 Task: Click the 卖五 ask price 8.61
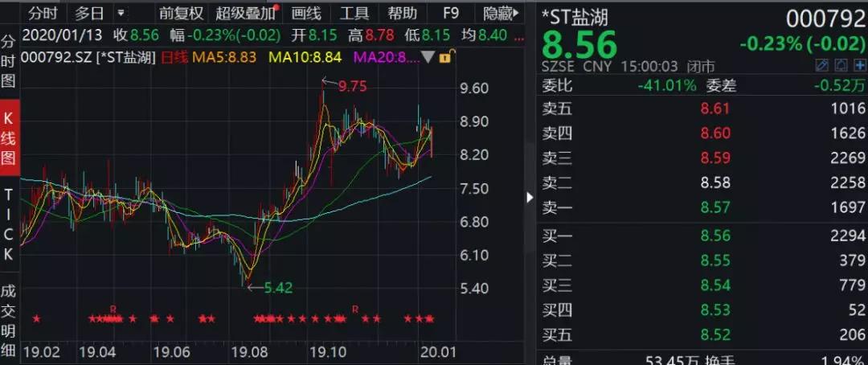click(715, 109)
